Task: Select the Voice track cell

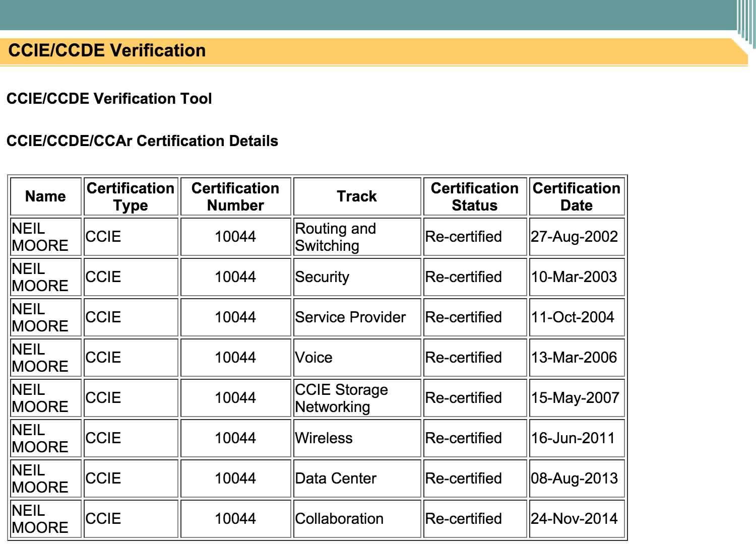Action: click(x=357, y=358)
